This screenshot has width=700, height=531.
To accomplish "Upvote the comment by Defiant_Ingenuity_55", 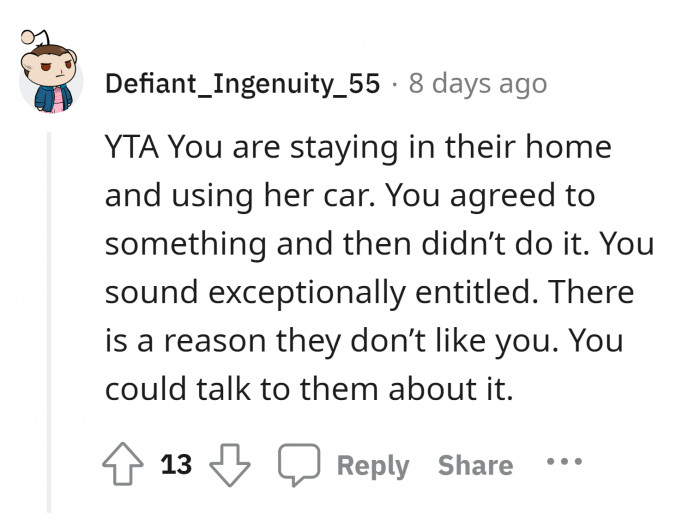I will click(x=124, y=465).
